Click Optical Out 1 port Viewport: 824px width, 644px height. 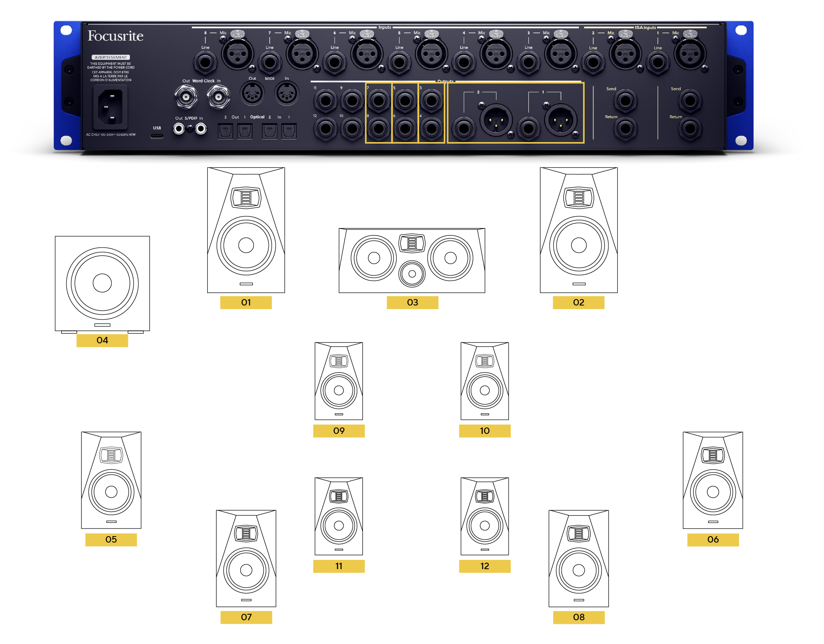point(245,131)
